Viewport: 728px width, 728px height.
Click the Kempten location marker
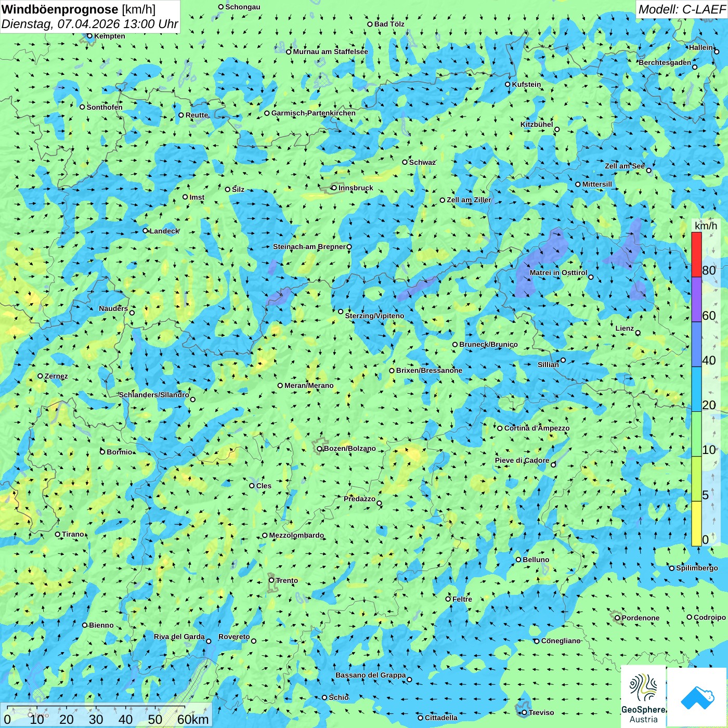pos(90,36)
